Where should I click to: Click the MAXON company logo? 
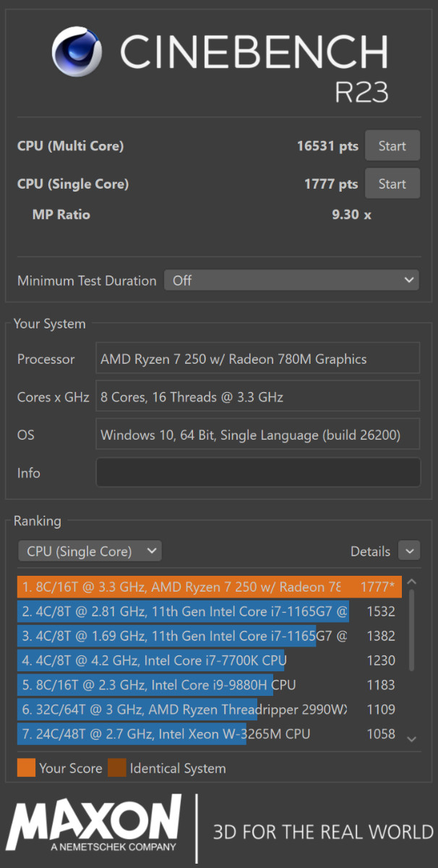click(94, 825)
